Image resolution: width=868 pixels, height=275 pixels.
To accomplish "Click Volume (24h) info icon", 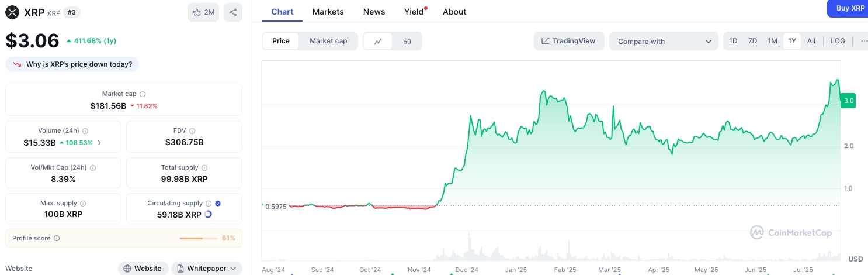I will [85, 131].
